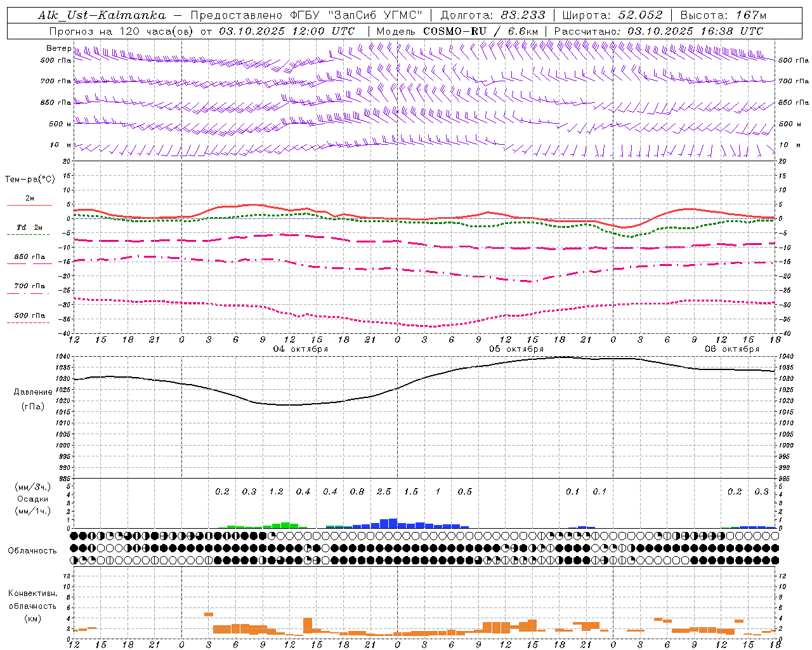Click the 20 label on left temperature axis
Screen dimensions: 812x650
(67, 162)
